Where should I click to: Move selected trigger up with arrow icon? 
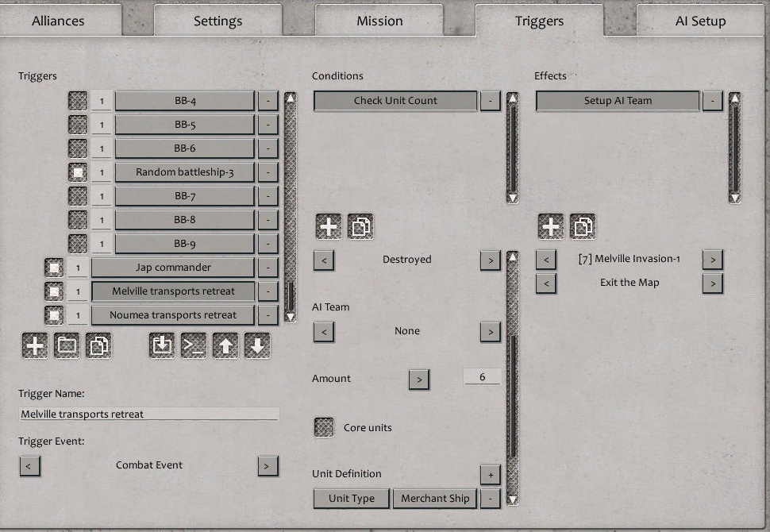pyautogui.click(x=226, y=346)
